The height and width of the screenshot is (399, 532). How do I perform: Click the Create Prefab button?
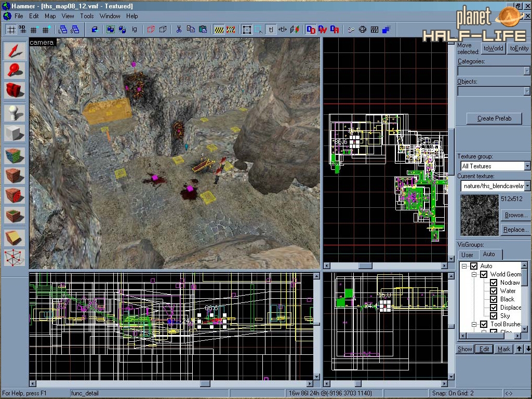(x=494, y=118)
